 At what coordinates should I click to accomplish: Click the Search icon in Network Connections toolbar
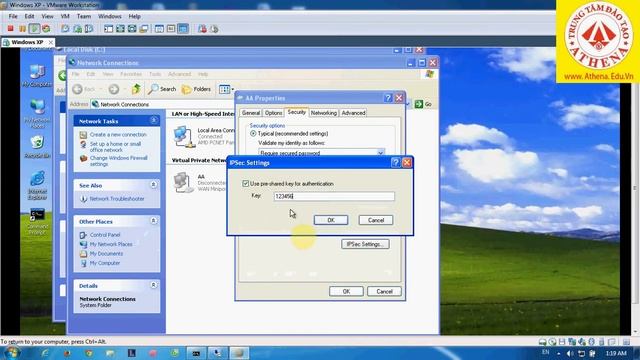(x=162, y=89)
